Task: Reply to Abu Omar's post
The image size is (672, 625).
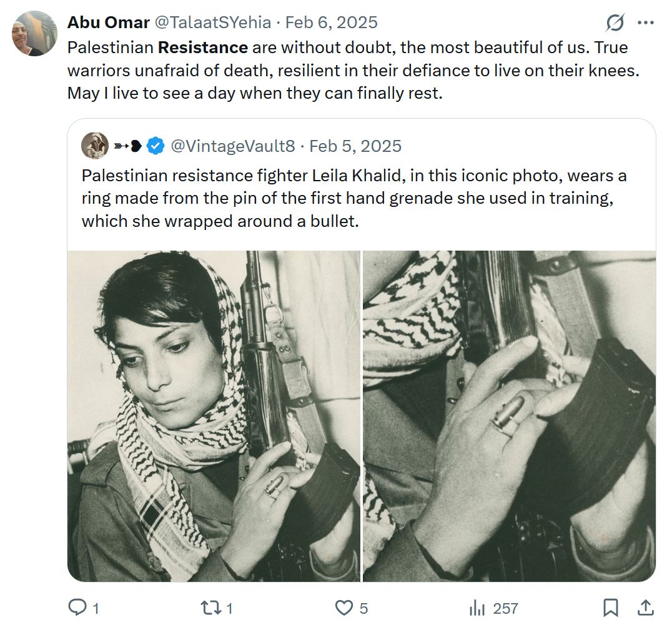Action: [x=77, y=607]
